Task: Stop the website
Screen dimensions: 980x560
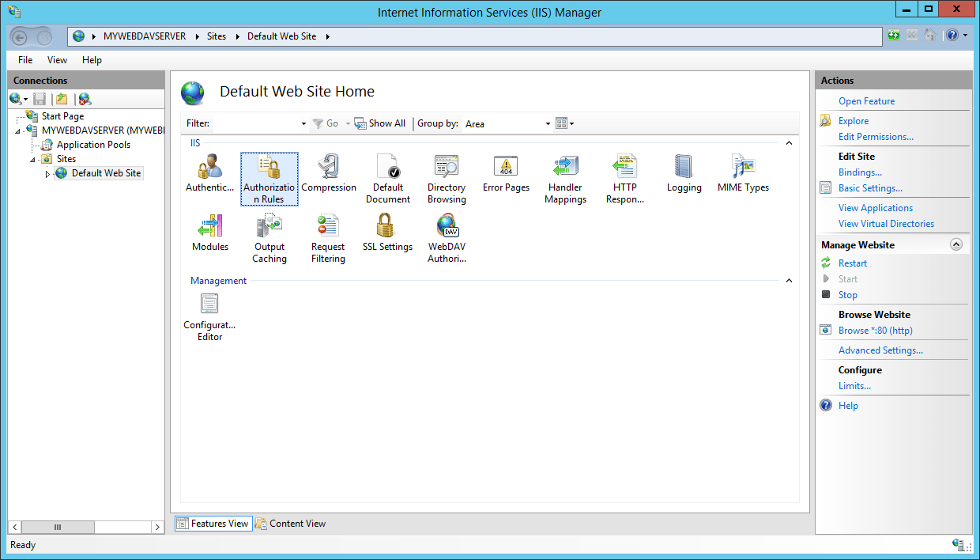Action: tap(848, 295)
